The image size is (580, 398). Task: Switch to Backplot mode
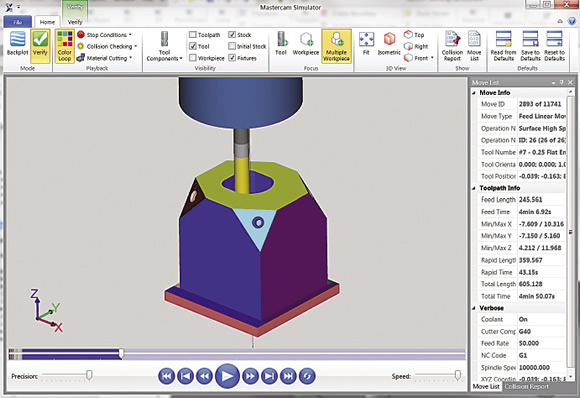17,44
